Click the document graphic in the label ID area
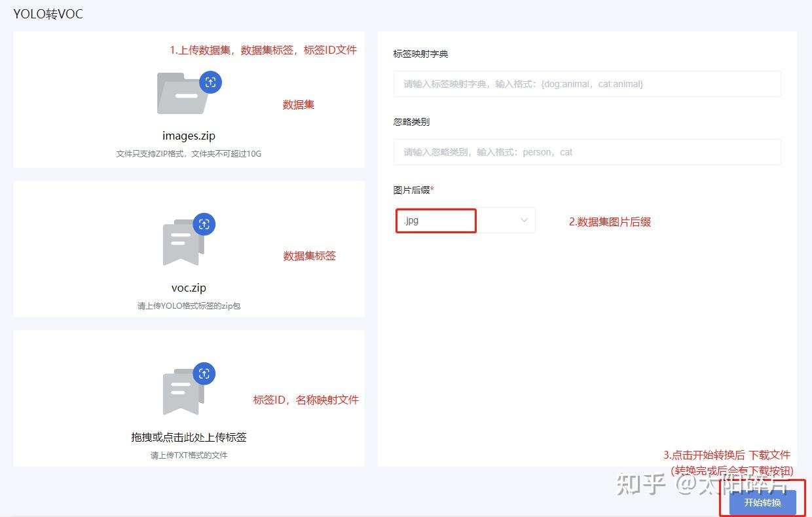Image resolution: width=812 pixels, height=517 pixels. coord(182,392)
